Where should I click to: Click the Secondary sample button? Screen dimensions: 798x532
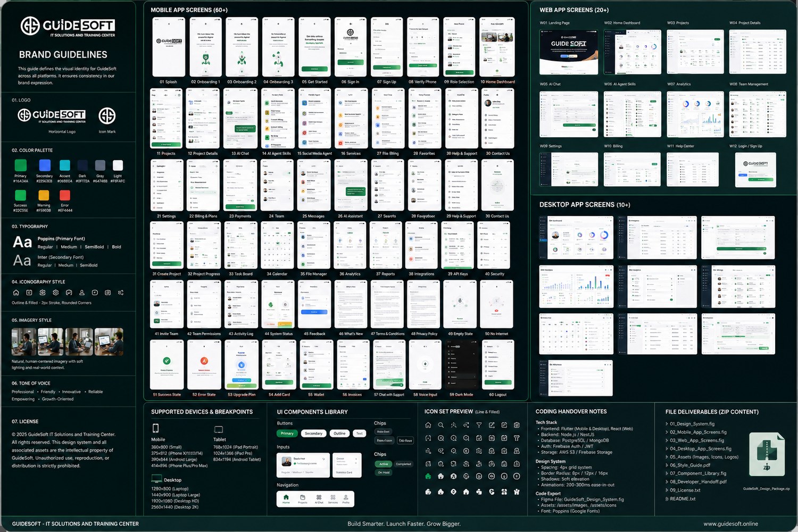(x=313, y=433)
